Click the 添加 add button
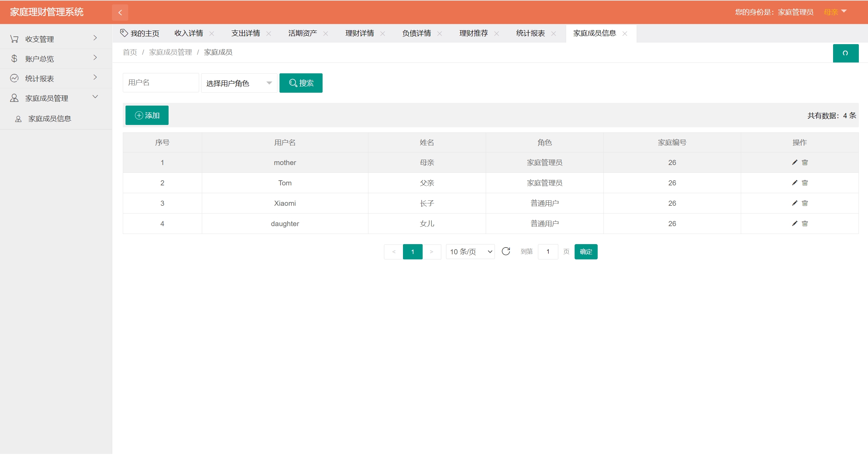This screenshot has height=475, width=868. coord(147,115)
